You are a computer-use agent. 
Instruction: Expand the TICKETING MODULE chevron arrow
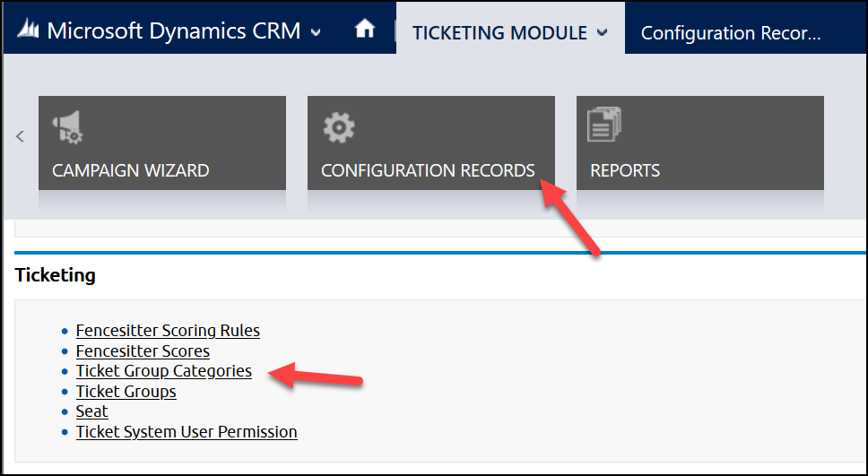pyautogui.click(x=603, y=32)
